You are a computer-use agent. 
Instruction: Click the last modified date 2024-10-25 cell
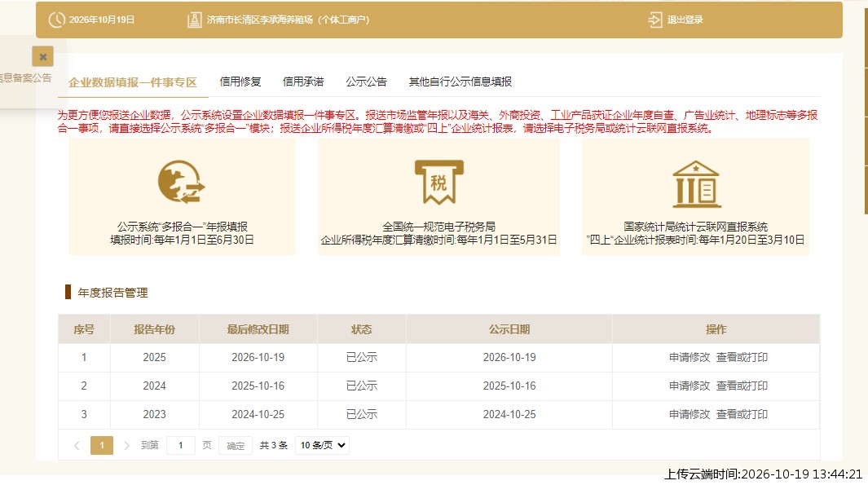click(258, 414)
